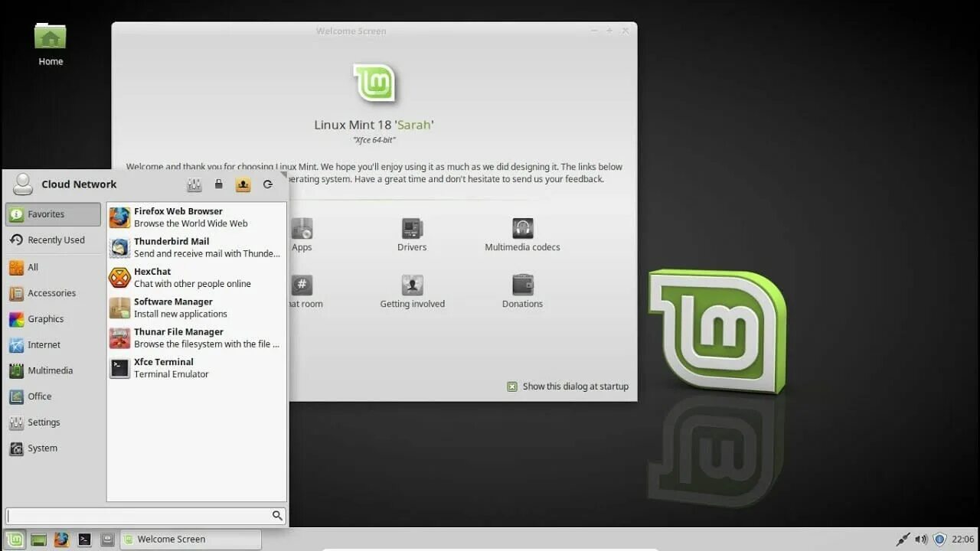Open Getting involved in Welcome Screen
Image resolution: width=980 pixels, height=551 pixels.
pyautogui.click(x=412, y=292)
